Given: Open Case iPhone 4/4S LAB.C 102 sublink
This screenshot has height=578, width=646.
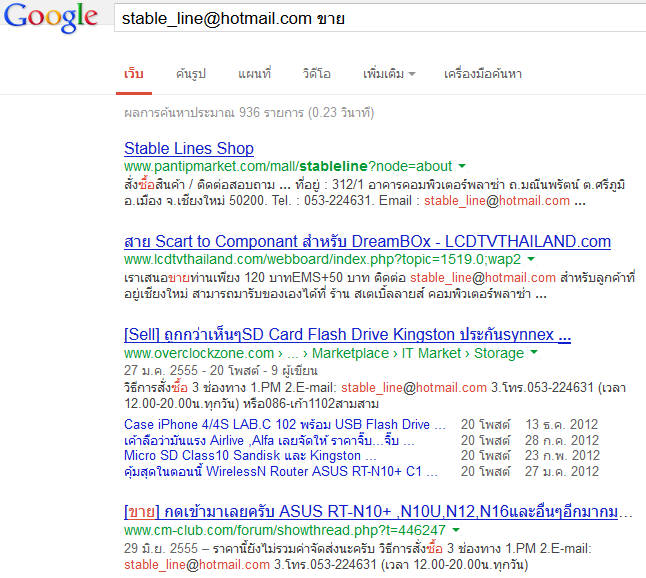Looking at the screenshot, I should [285, 424].
